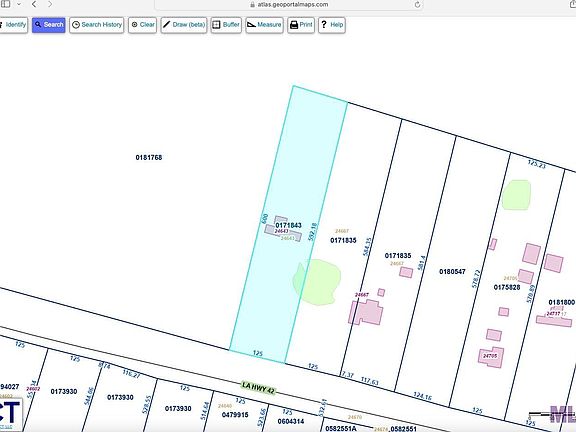Click the circle icon on Clear
Viewport: 576px width, 432px height.
pyautogui.click(x=134, y=25)
